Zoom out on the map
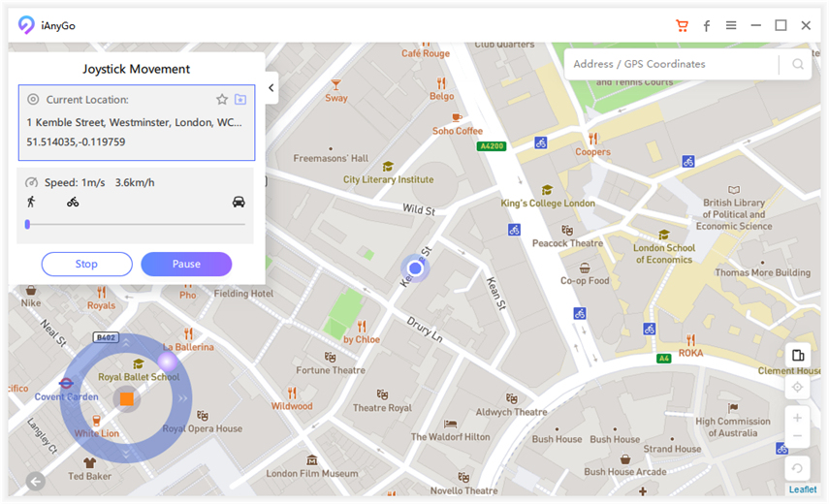829x504 pixels. 797,437
